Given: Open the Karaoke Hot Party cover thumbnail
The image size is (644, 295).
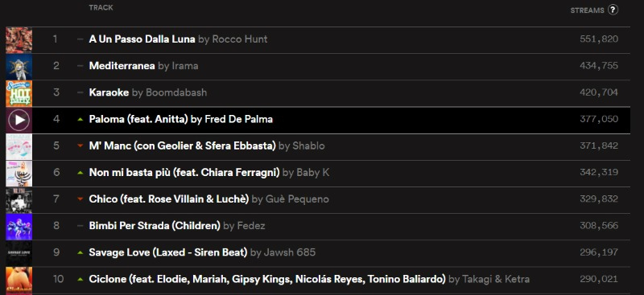Looking at the screenshot, I should 19,93.
